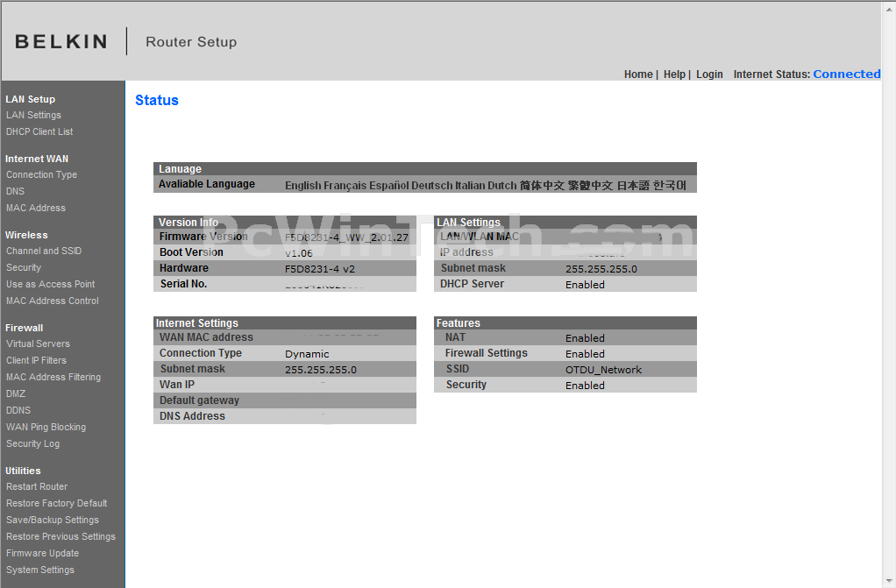Switch language to Español
Image resolution: width=896 pixels, height=588 pixels.
[388, 185]
